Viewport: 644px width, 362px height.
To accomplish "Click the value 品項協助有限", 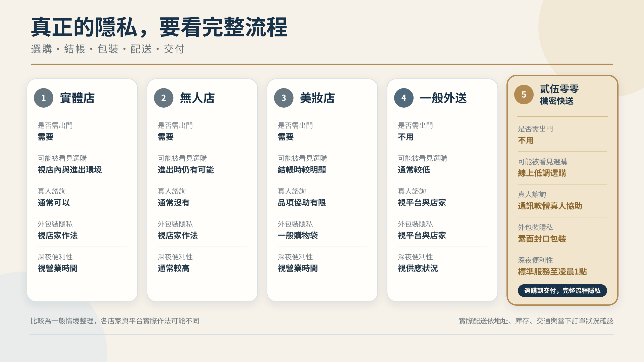I will [x=302, y=203].
